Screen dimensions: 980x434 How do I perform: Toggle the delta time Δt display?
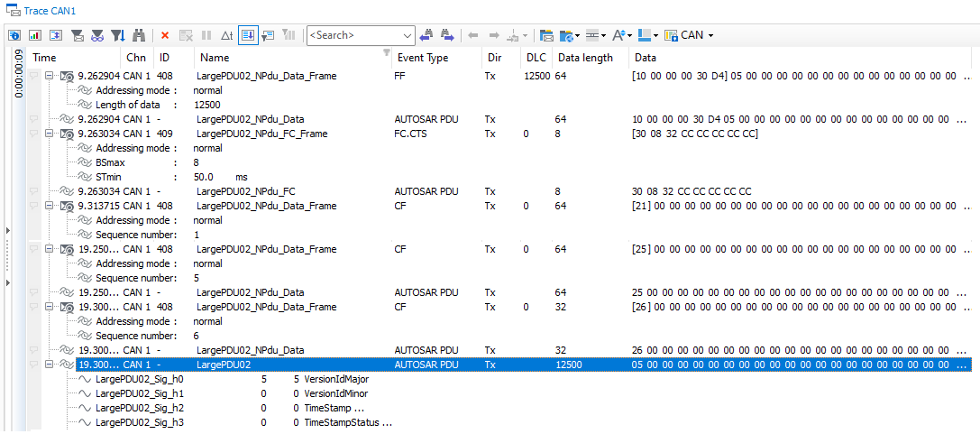point(227,36)
